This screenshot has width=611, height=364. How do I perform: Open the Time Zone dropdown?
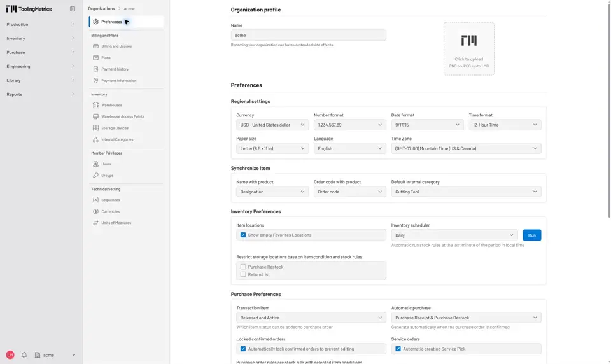(466, 148)
